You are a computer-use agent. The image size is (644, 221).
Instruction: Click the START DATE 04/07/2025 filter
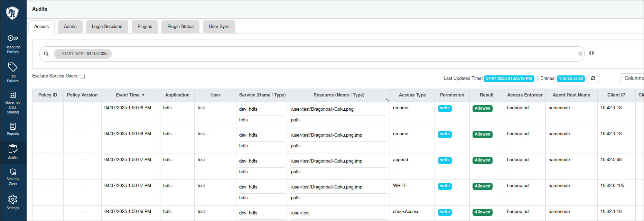[83, 54]
